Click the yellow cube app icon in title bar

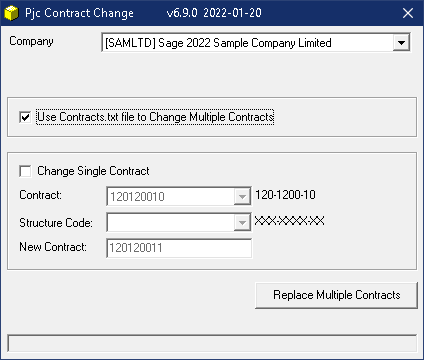click(x=11, y=13)
